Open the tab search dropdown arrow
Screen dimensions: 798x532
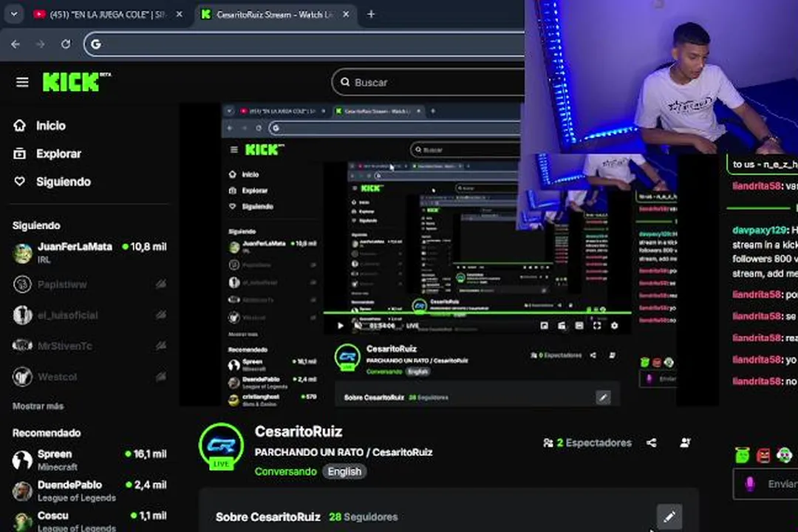coord(14,14)
